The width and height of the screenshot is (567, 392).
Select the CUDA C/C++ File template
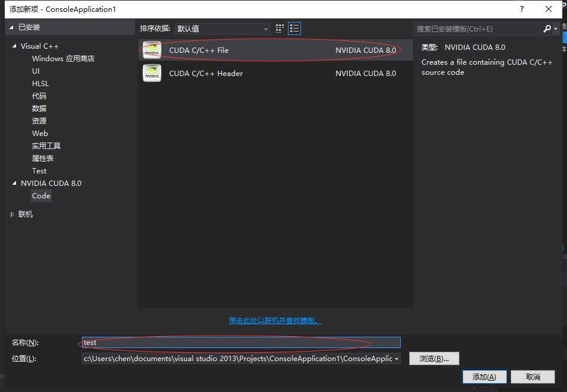(275, 50)
